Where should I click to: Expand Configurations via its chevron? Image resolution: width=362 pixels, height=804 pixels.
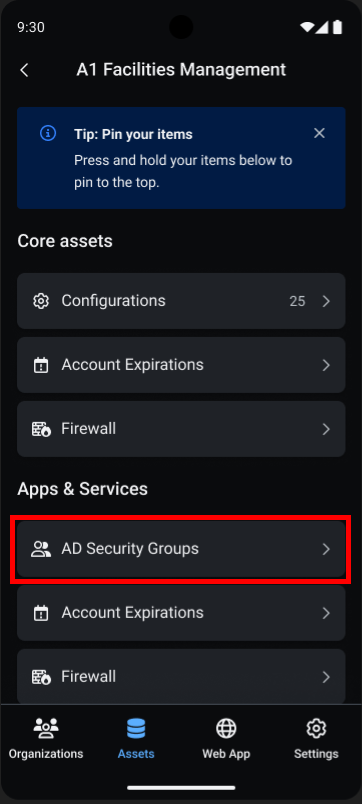[x=326, y=301]
